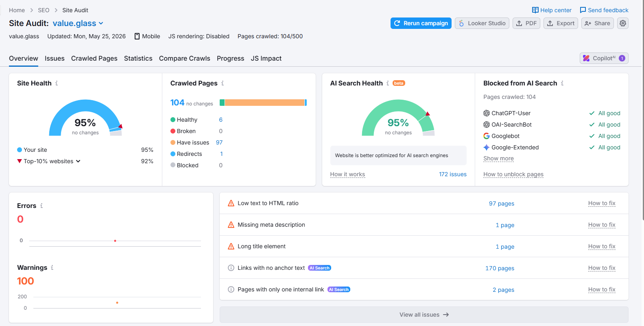This screenshot has height=326, width=644.
Task: Click the Have issues count 97
Action: (219, 142)
